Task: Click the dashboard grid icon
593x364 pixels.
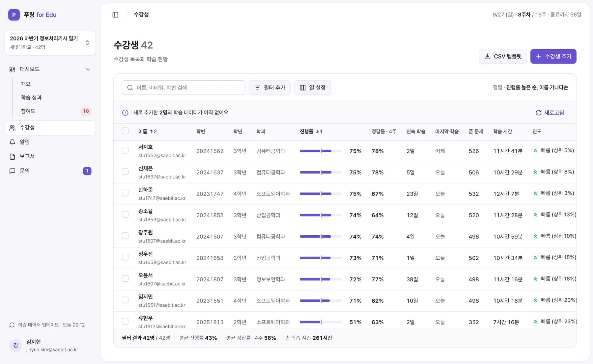Action: 12,69
